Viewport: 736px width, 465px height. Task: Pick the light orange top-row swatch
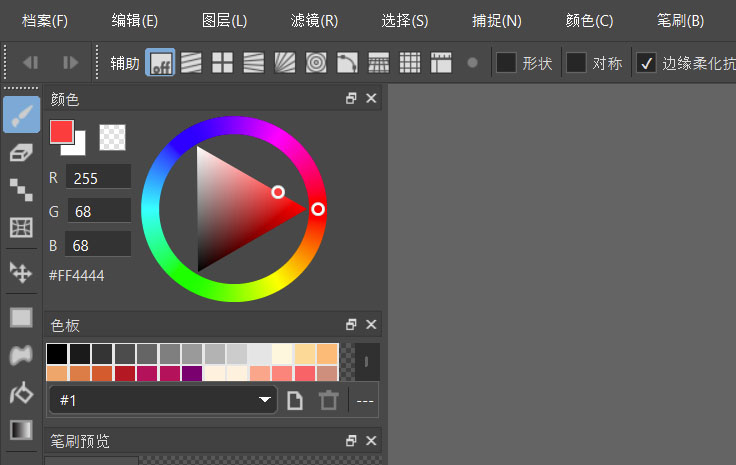327,354
